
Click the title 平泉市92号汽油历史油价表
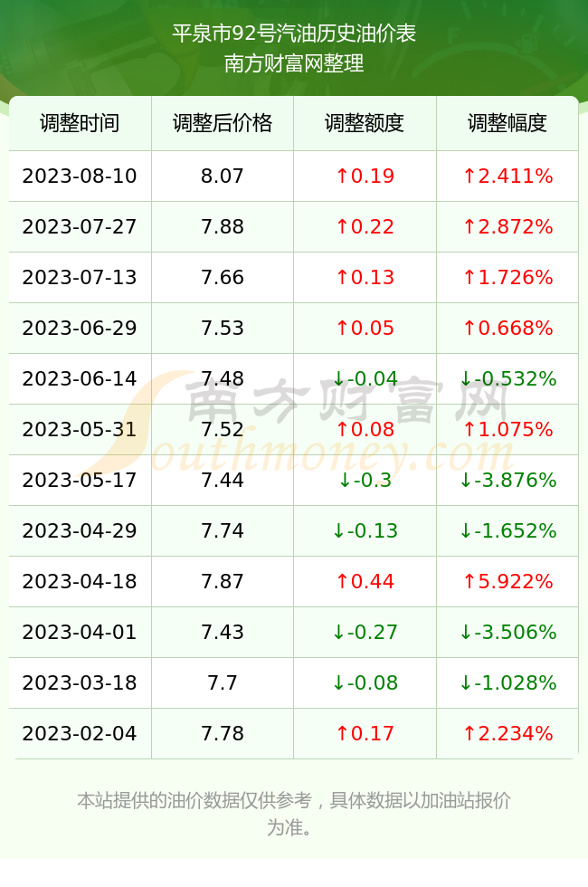coord(294,33)
